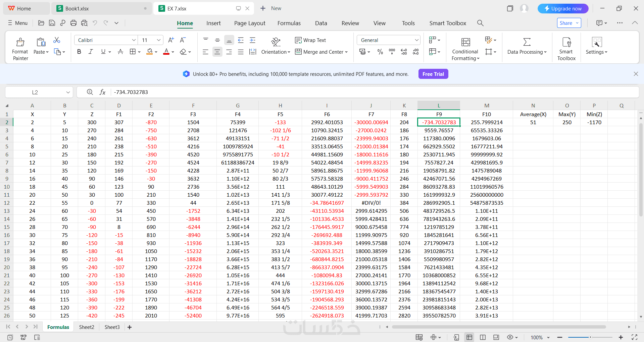The image size is (644, 342).
Task: Close the Pro benefits banner
Action: point(636,74)
